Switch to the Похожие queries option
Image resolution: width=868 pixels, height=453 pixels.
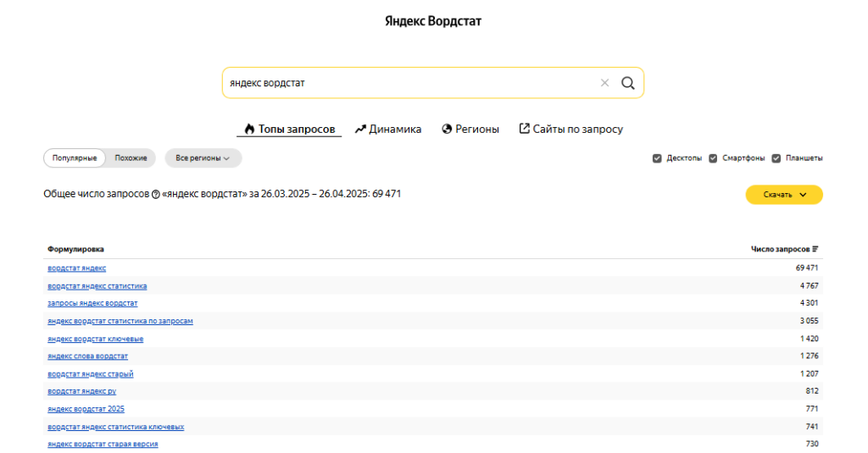131,158
